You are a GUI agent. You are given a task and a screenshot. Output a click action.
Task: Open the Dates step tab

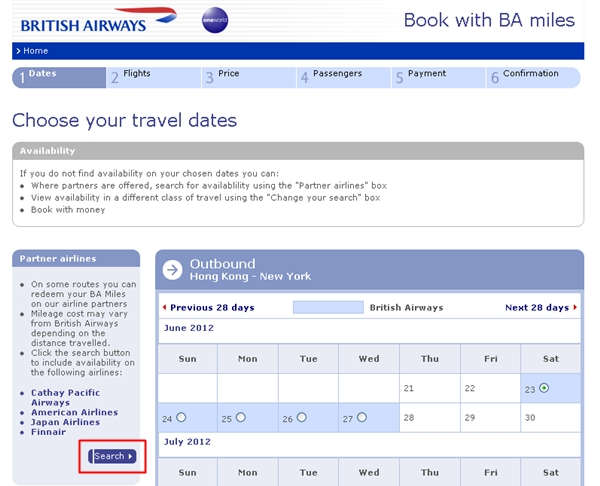(59, 78)
